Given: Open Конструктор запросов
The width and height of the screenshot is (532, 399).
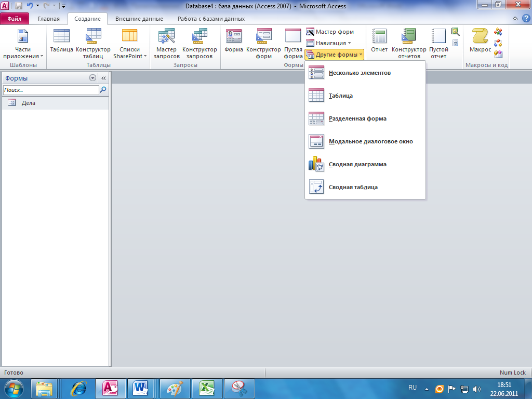Looking at the screenshot, I should 199,43.
